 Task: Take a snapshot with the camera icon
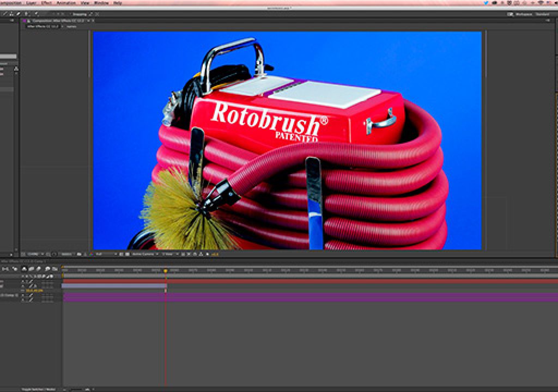79,254
